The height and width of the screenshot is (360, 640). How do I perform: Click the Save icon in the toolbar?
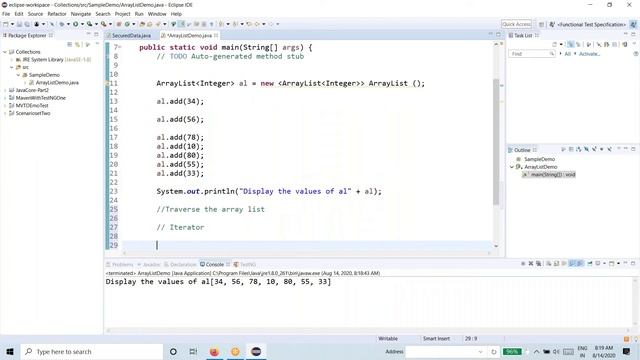19,24
